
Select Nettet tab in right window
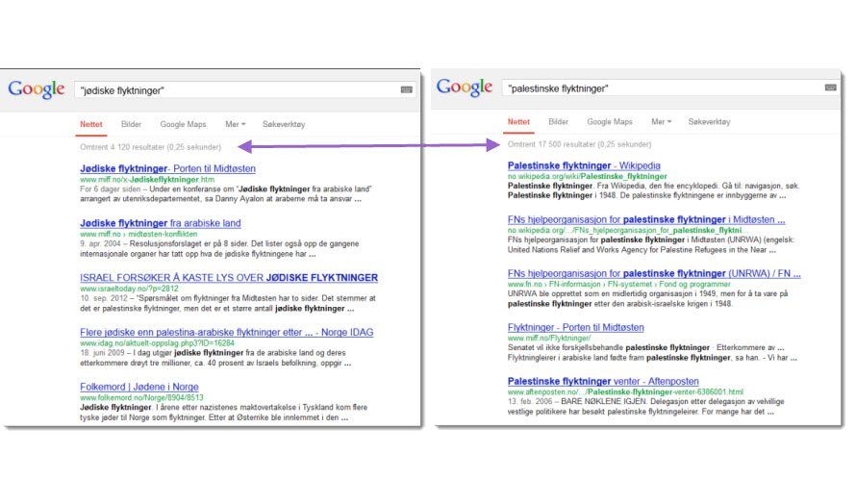pos(518,122)
